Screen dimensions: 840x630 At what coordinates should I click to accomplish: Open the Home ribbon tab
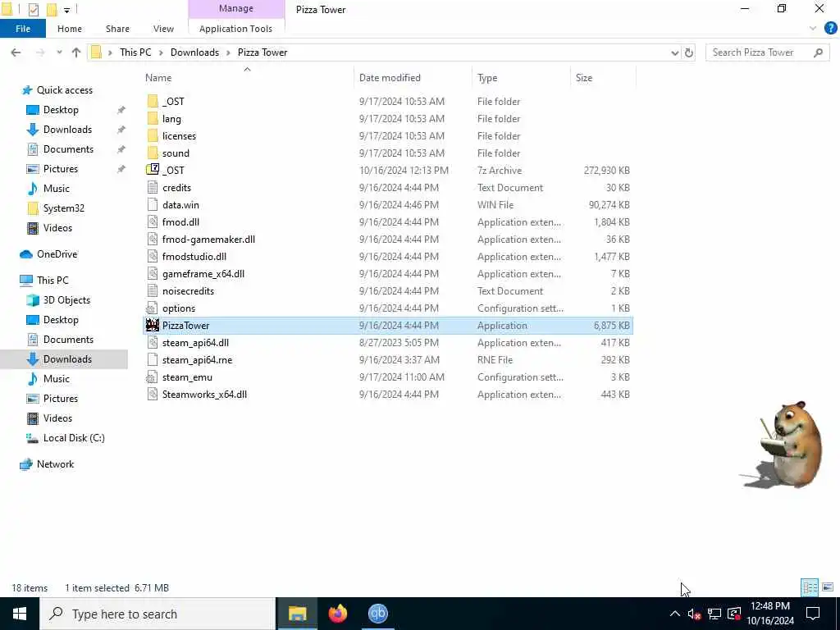coord(70,29)
